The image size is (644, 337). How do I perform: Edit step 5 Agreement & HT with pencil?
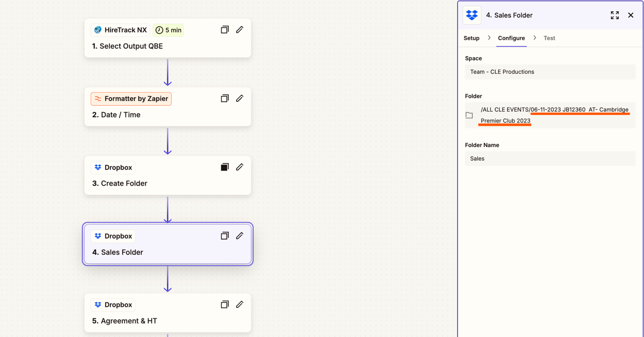tap(240, 305)
